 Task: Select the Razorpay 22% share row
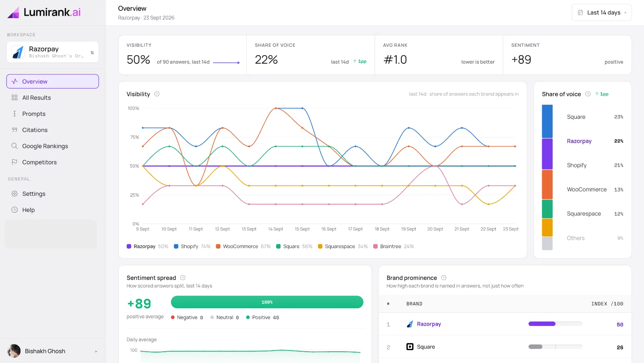595,141
